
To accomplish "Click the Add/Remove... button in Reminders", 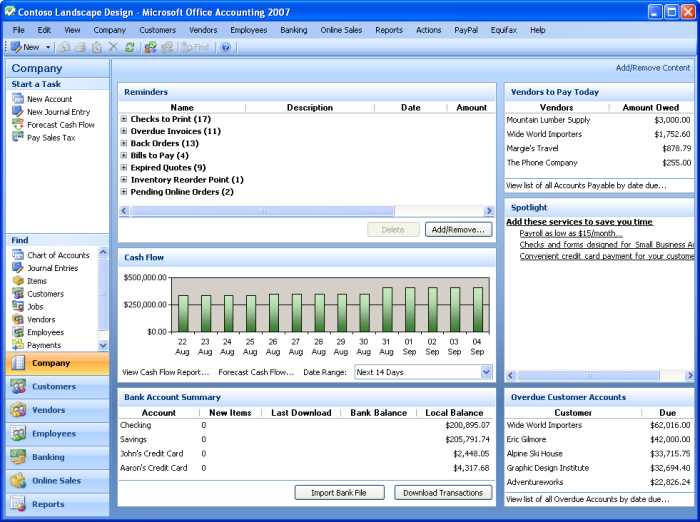I will tap(458, 230).
